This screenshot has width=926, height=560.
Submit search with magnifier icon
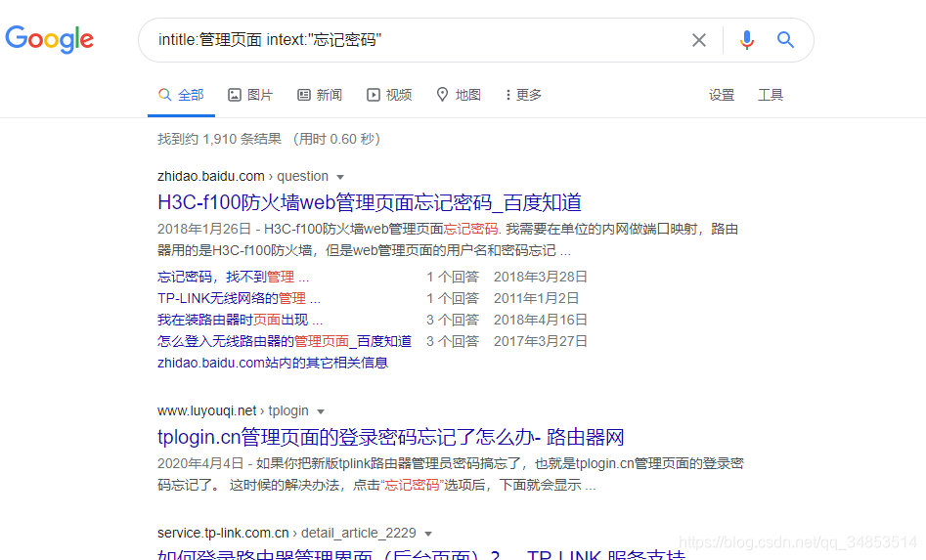tap(785, 39)
